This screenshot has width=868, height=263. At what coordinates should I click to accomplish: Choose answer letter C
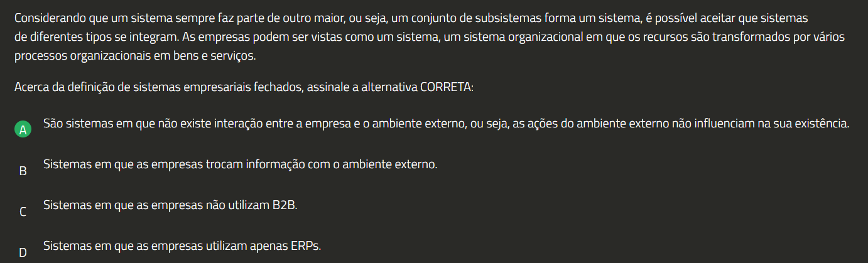(x=23, y=212)
